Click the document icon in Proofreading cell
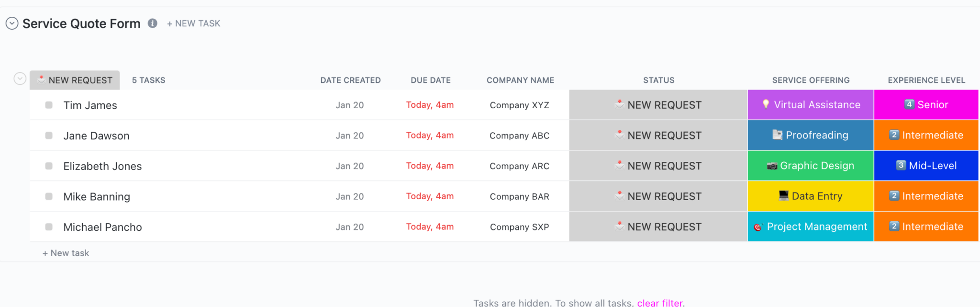This screenshot has width=980, height=307. pos(778,135)
